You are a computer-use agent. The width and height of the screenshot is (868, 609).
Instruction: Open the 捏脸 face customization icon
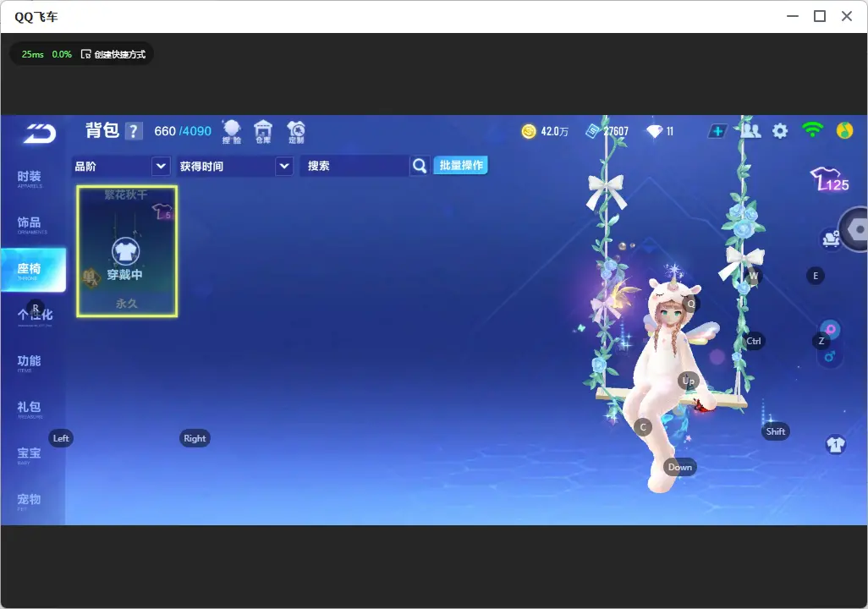coord(232,132)
